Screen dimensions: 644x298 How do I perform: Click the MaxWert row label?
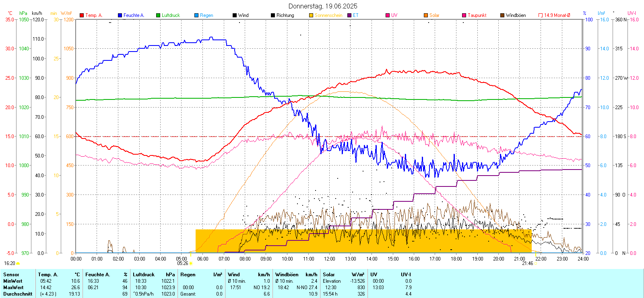(13, 288)
